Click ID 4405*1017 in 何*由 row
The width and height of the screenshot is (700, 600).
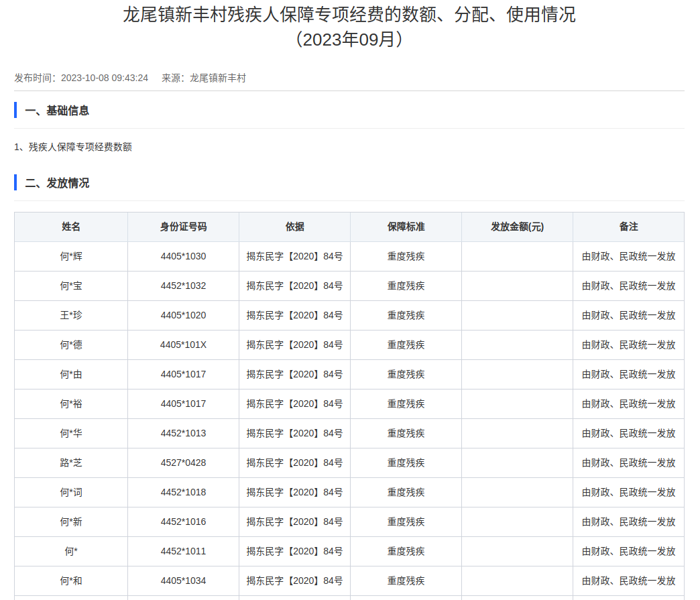click(x=184, y=375)
